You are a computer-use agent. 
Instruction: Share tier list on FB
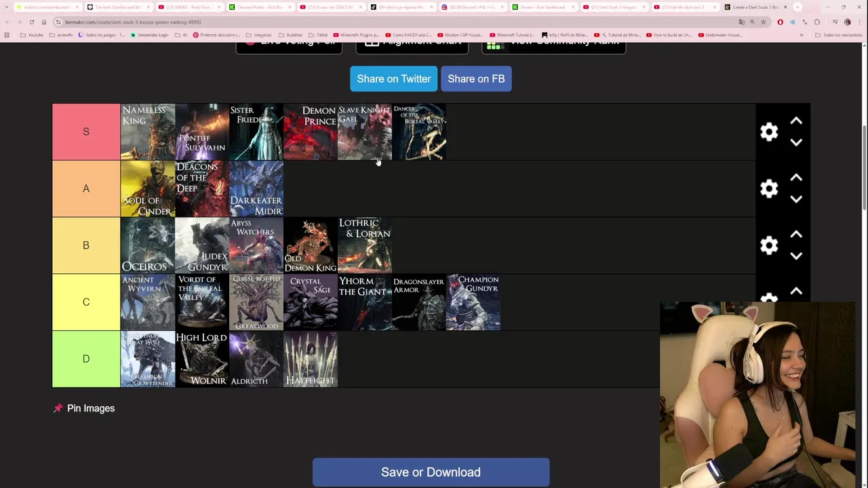pos(476,79)
